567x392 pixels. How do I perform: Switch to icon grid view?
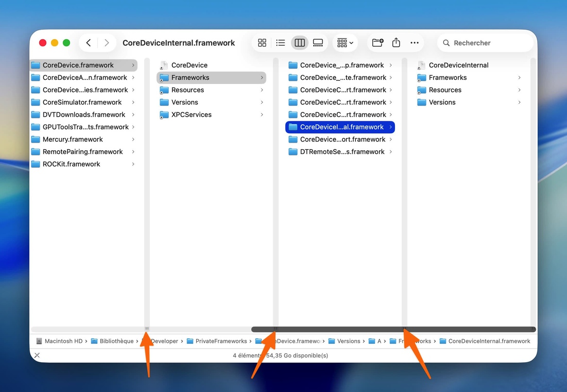coord(262,43)
